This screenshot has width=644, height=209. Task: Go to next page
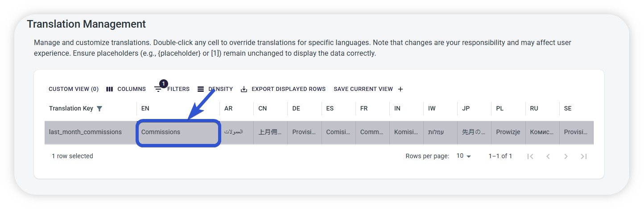[566, 156]
